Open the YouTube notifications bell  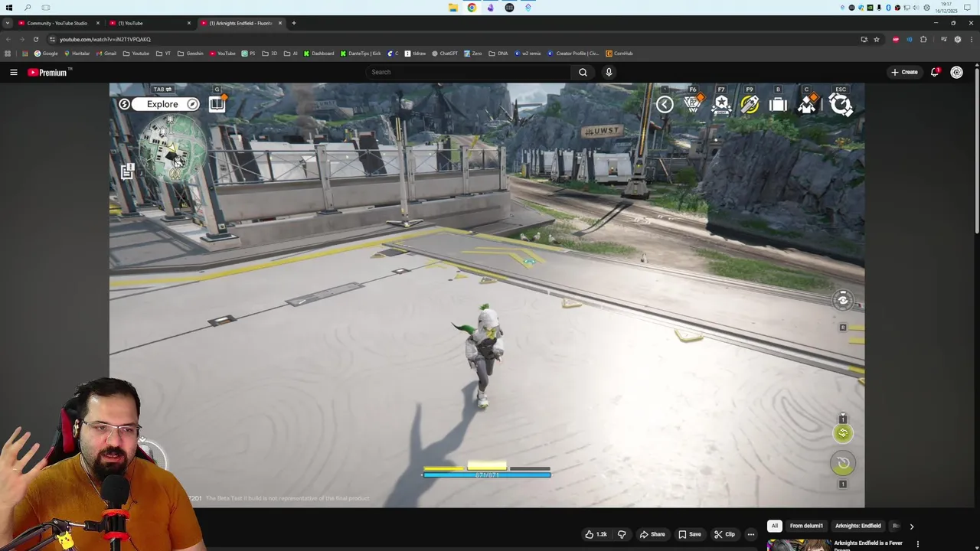click(935, 72)
